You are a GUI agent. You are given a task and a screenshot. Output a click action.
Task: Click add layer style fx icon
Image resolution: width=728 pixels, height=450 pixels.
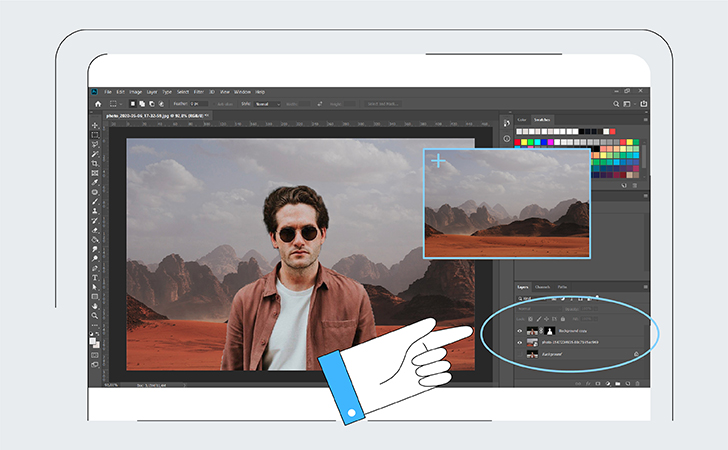click(588, 384)
